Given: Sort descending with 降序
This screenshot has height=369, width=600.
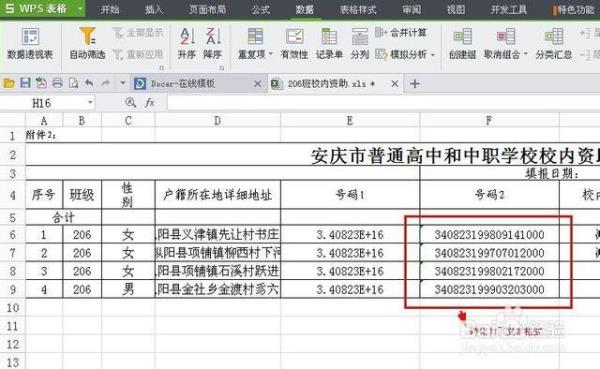Looking at the screenshot, I should [x=213, y=44].
